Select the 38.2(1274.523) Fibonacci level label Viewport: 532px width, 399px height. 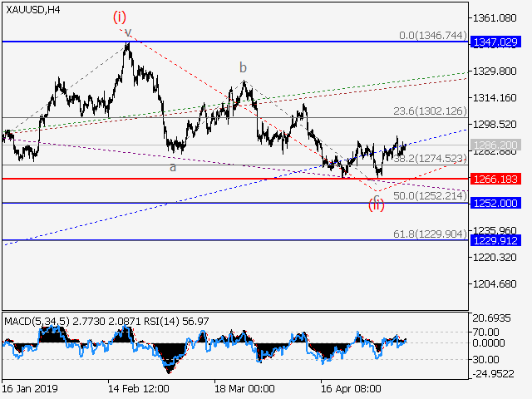[x=427, y=158]
